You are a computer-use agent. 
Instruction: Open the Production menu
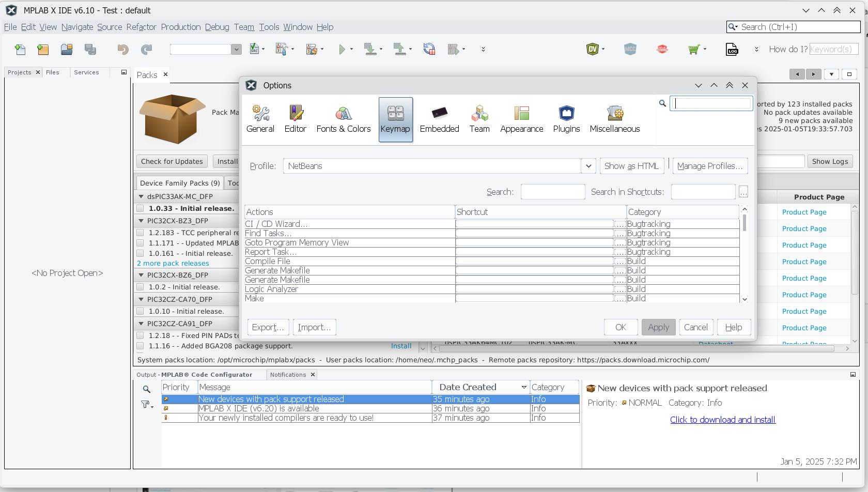pos(181,27)
